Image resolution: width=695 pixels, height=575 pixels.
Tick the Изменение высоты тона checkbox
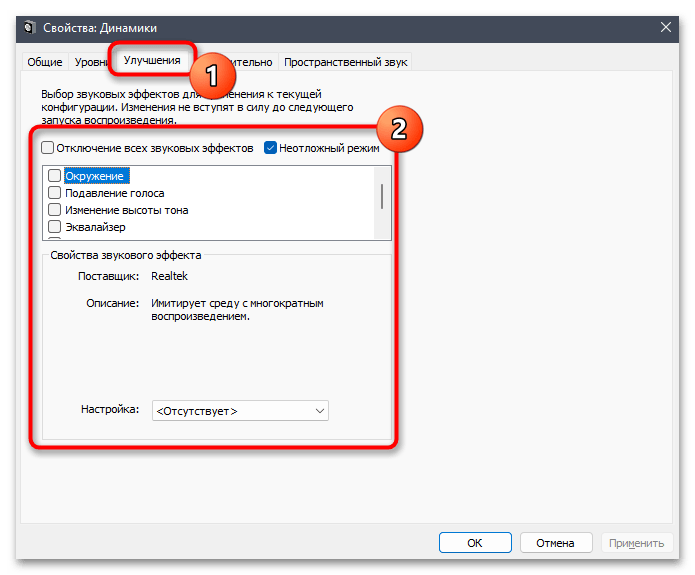[x=54, y=209]
